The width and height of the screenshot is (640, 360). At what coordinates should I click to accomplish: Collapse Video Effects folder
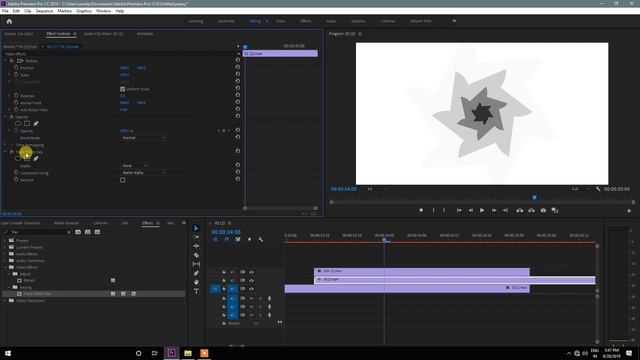(x=5, y=267)
